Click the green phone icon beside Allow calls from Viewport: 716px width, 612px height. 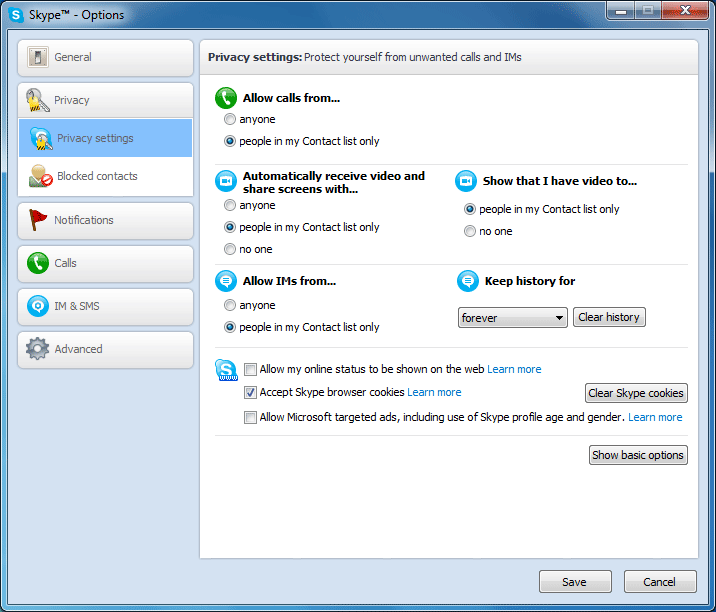pos(226,98)
